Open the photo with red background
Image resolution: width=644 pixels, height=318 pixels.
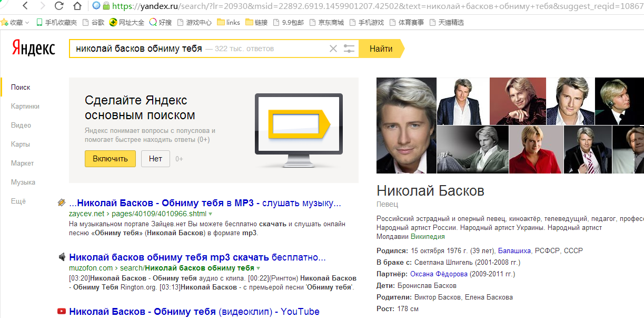pyautogui.click(x=517, y=101)
